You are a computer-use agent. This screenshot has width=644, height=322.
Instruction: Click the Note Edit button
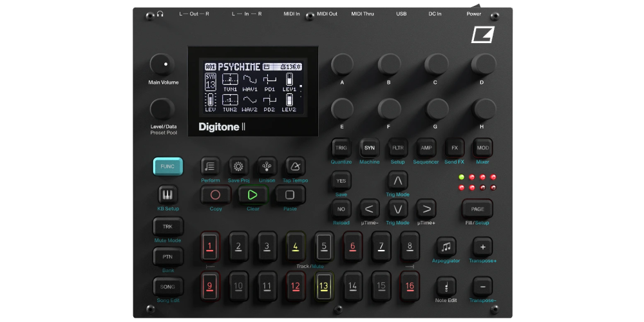446,287
